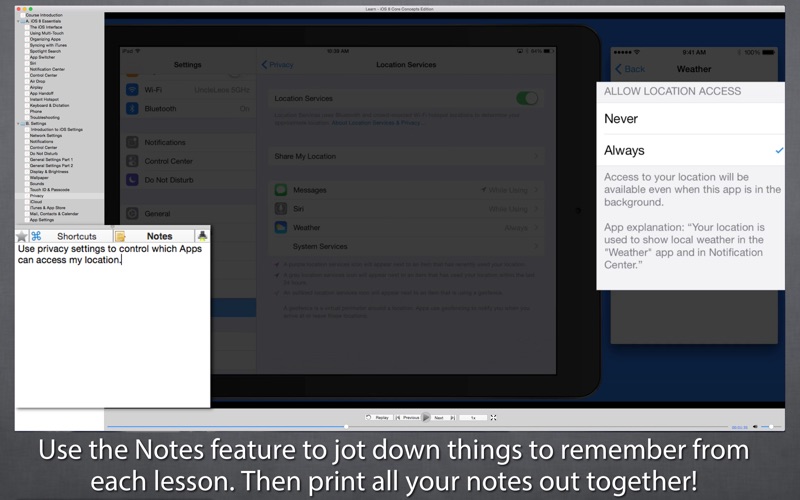Open the Air Drop lesson

37,81
